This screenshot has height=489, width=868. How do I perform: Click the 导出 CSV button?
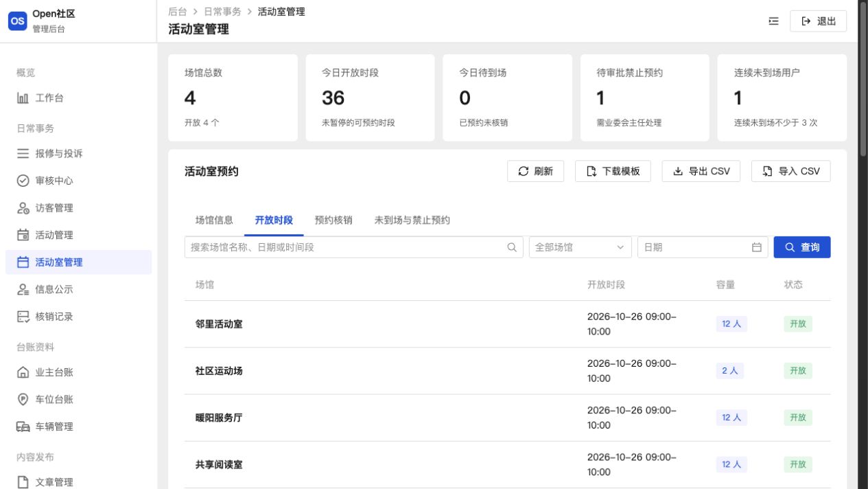click(x=701, y=171)
